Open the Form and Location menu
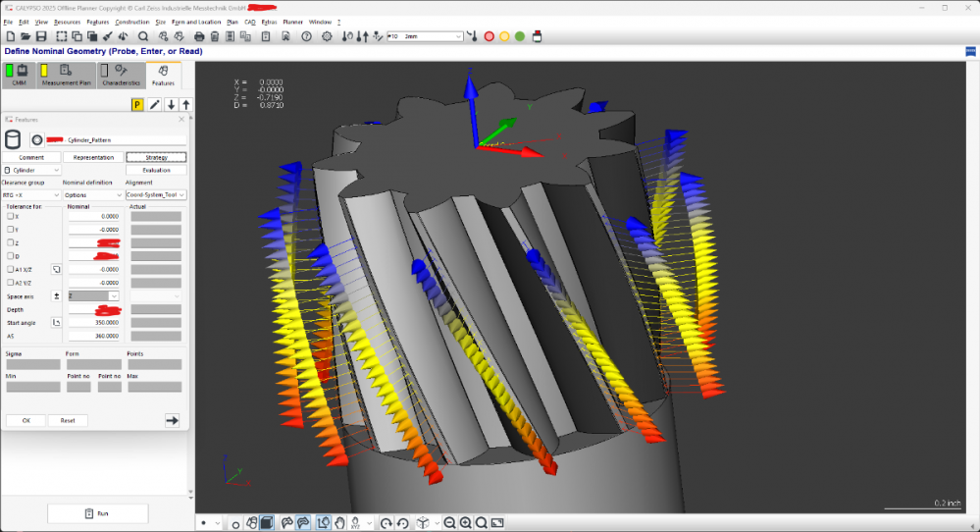 (196, 22)
